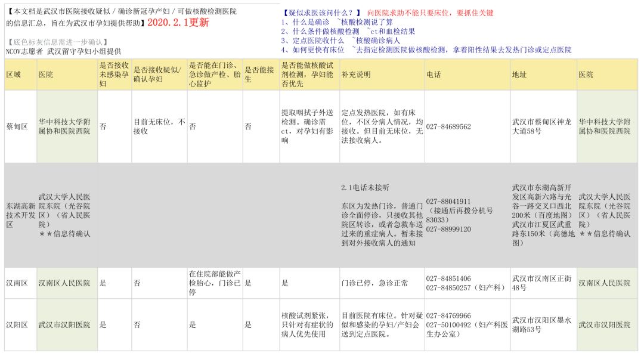Select the 汉南区 region cell
The image size is (644, 356).
pyautogui.click(x=20, y=283)
